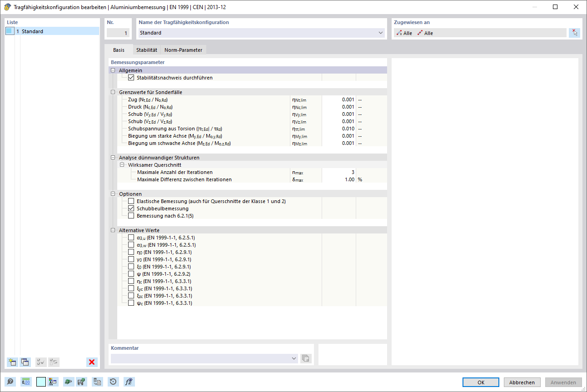Check the ψ (6.2.9.2) checkbox
Screen dimensions: 587x392
131,274
